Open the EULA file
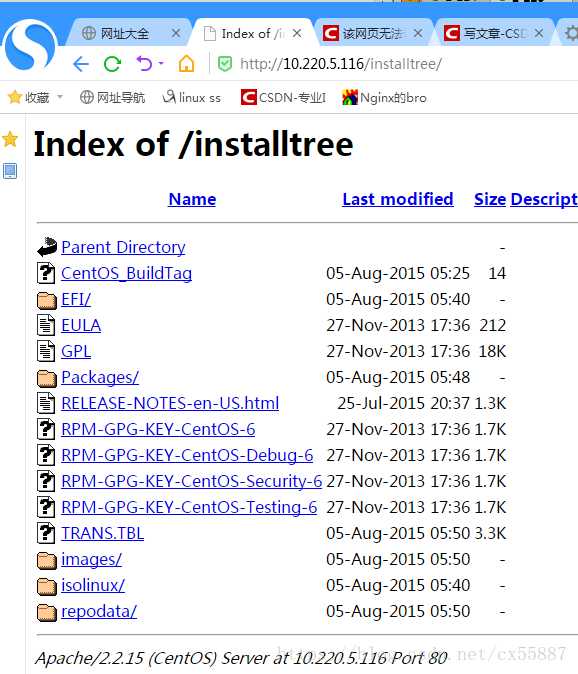 point(81,325)
